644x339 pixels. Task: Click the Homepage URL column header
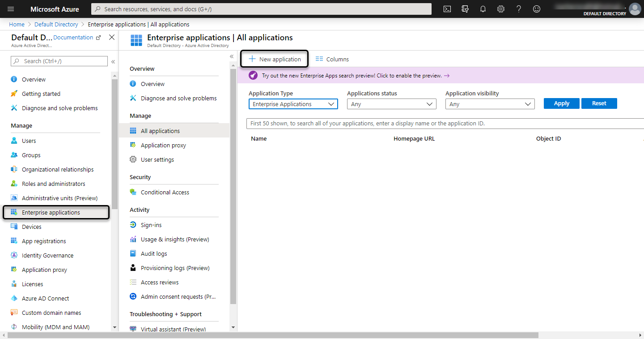pos(414,139)
